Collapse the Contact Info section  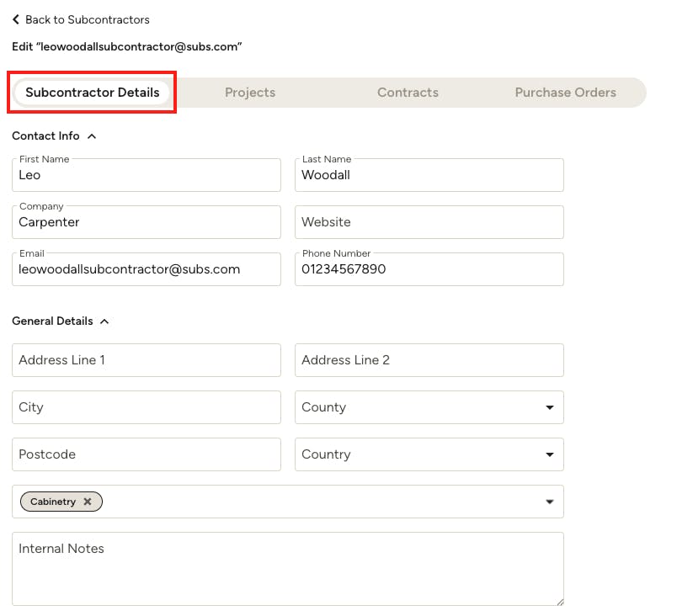point(92,136)
